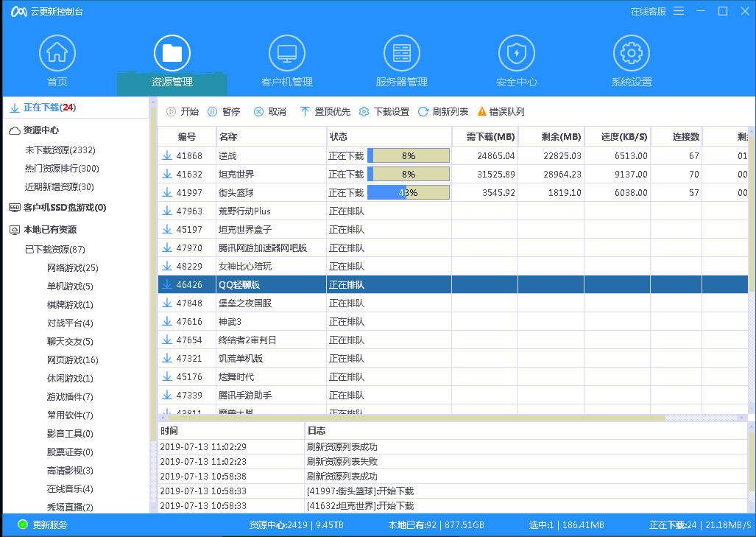The height and width of the screenshot is (537, 756).
Task: Click download arrow icon for row 47963
Action: tap(167, 211)
